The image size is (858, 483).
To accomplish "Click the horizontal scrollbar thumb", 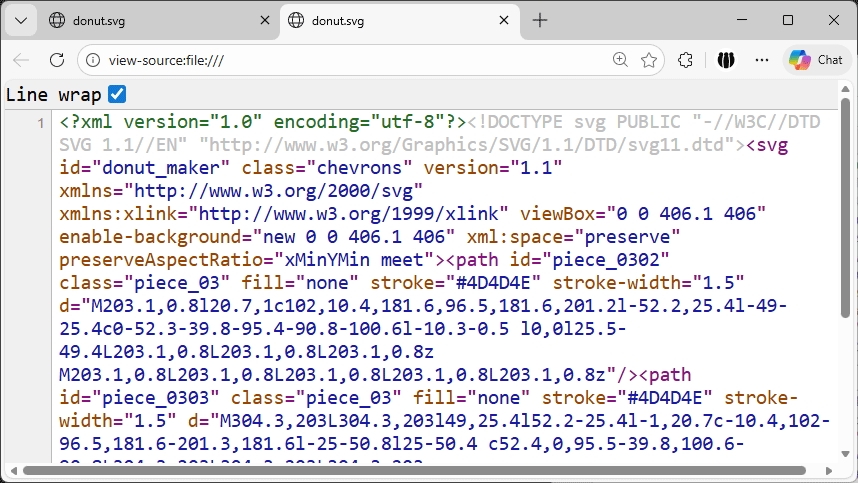I will [414, 471].
